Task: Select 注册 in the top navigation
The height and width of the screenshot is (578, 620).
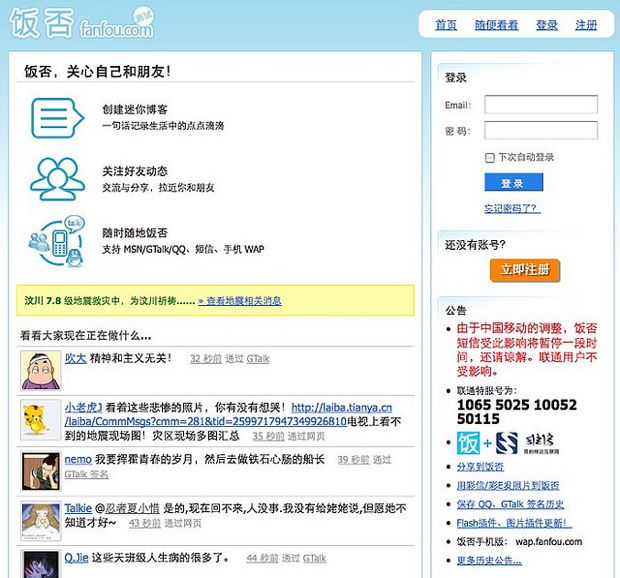Action: (586, 25)
